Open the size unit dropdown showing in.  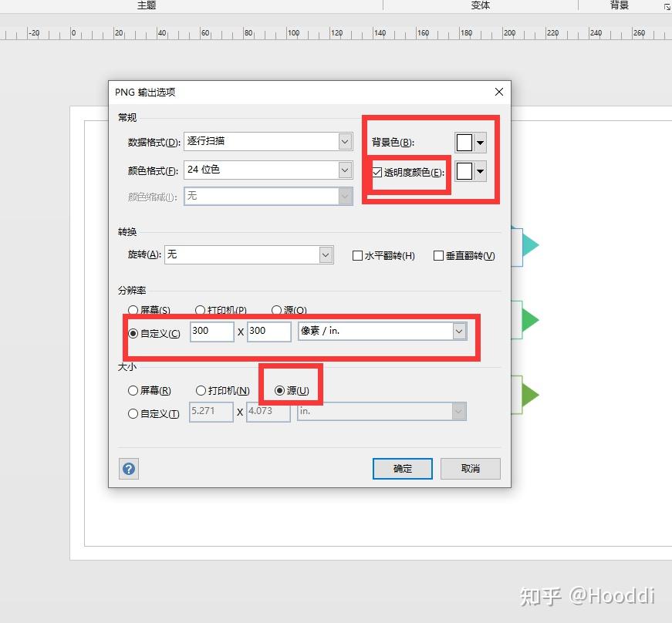pyautogui.click(x=382, y=412)
